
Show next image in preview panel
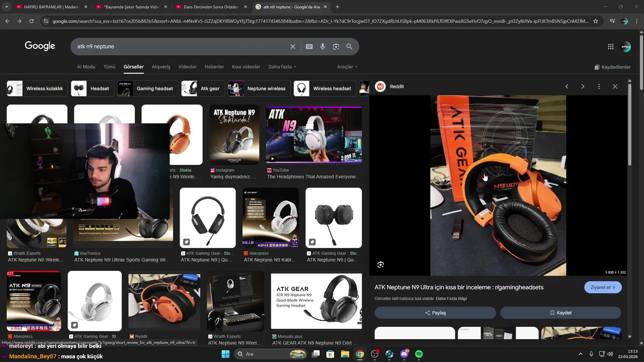click(x=583, y=86)
